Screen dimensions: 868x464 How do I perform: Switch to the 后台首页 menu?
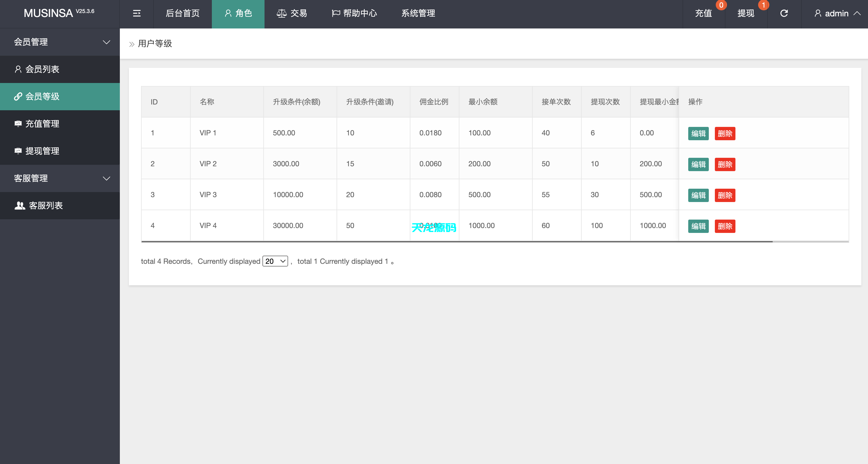click(x=182, y=14)
